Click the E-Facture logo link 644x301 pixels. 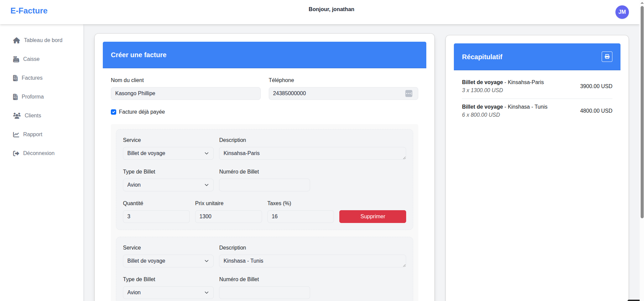[29, 11]
